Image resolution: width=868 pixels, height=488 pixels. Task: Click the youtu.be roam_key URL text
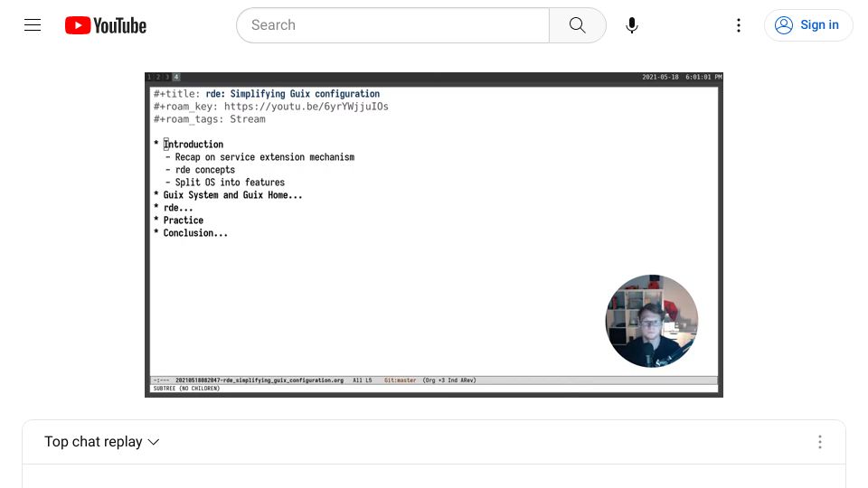pyautogui.click(x=307, y=107)
